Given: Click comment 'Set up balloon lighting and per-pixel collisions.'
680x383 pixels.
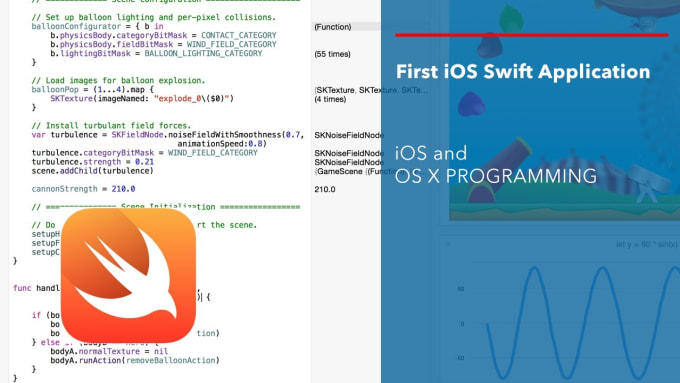Looking at the screenshot, I should [154, 17].
